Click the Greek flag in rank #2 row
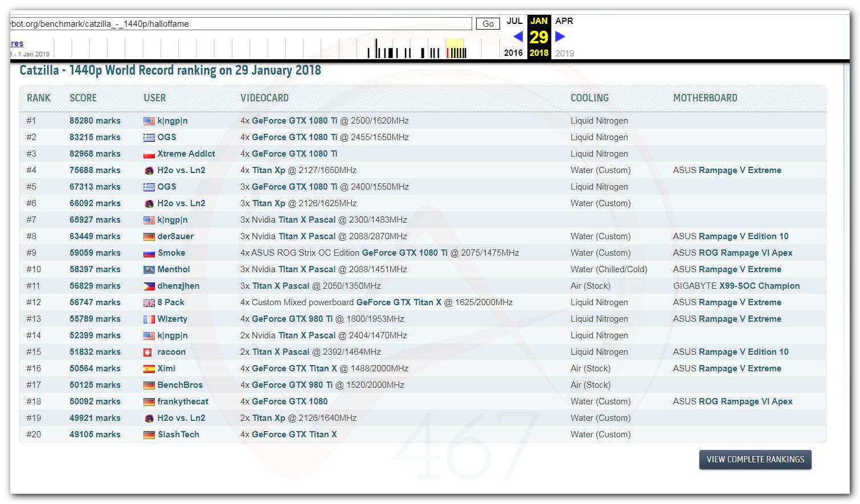Viewport: 860px width, 504px height. (x=149, y=138)
